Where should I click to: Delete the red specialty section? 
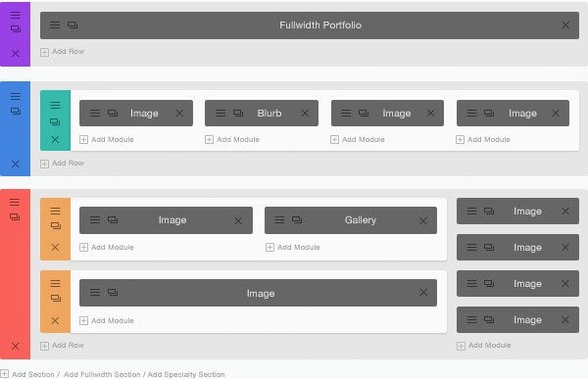click(x=16, y=346)
